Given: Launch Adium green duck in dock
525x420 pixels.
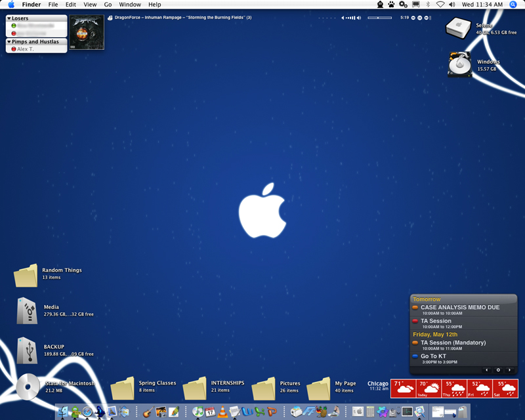Looking at the screenshot, I should (75, 411).
